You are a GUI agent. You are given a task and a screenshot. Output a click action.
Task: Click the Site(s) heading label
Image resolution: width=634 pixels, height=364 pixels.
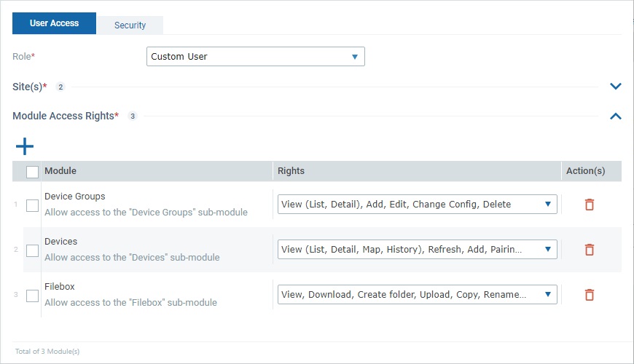click(x=30, y=87)
